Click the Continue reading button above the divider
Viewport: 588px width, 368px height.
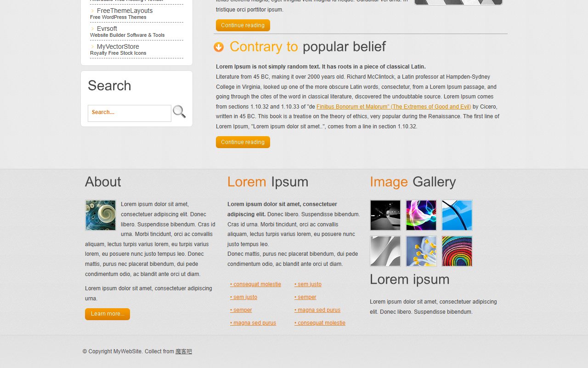243,25
